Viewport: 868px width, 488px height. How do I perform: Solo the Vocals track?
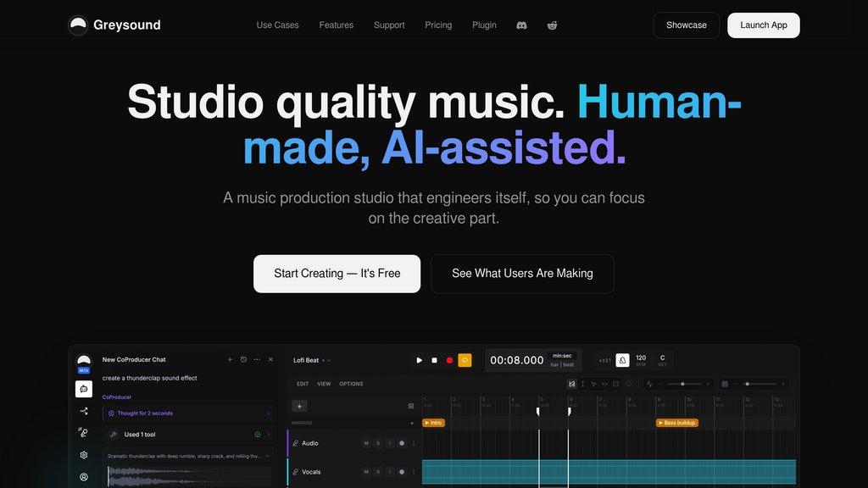(378, 472)
